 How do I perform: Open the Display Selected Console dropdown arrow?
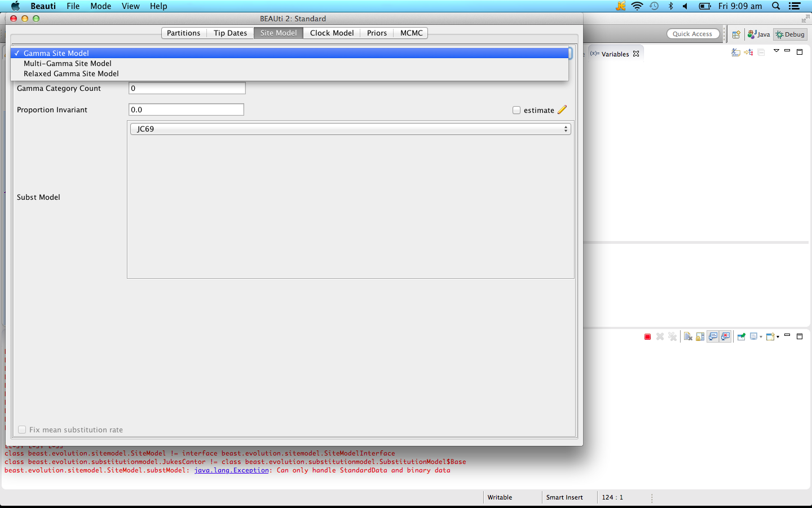761,338
